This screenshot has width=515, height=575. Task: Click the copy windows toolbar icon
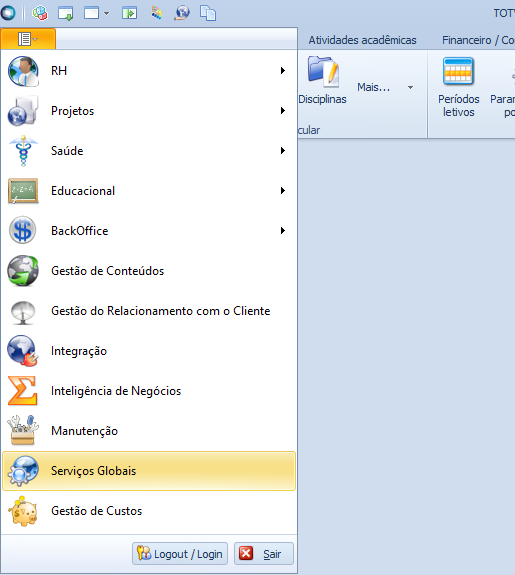(208, 13)
